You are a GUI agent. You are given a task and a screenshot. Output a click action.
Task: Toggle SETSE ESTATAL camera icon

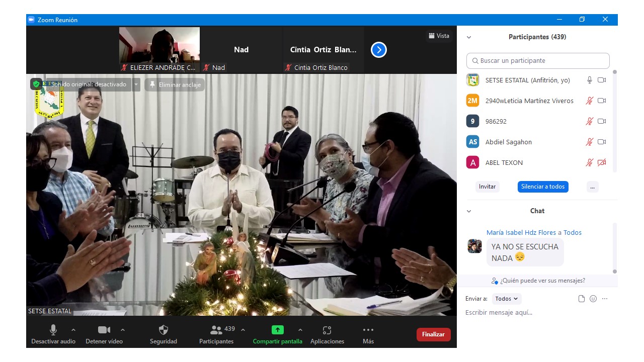tap(602, 80)
